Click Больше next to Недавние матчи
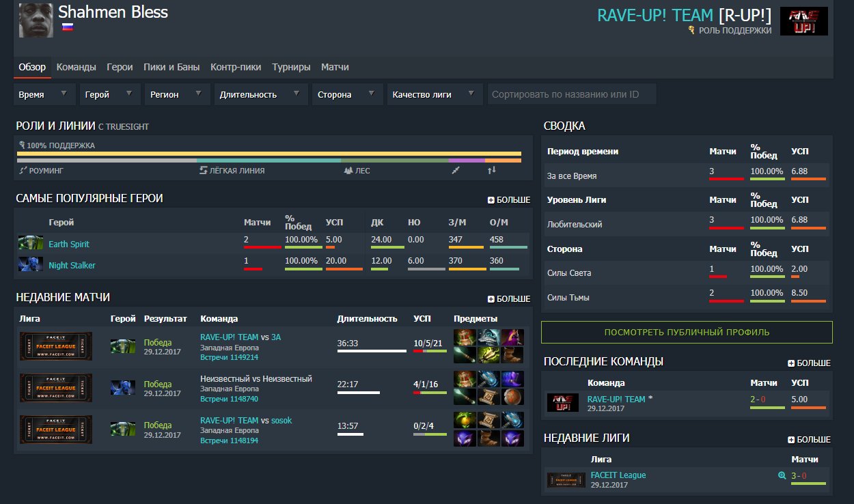This screenshot has height=504, width=854. (508, 298)
